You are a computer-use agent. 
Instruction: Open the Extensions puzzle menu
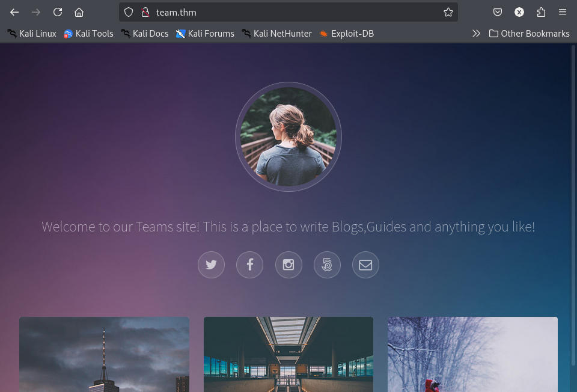pyautogui.click(x=541, y=12)
